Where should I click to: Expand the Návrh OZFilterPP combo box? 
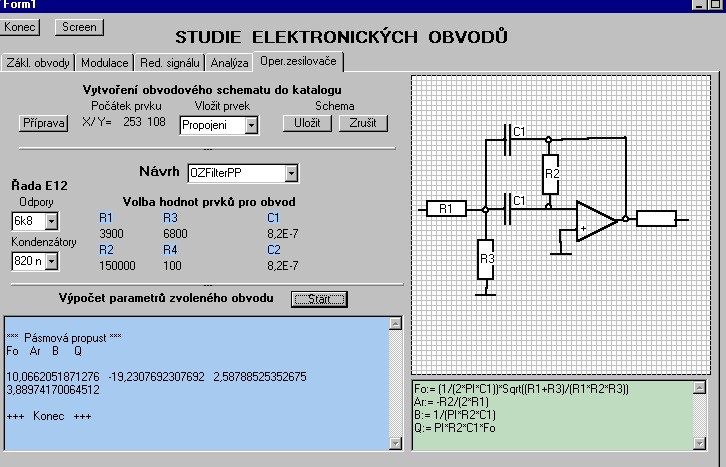(291, 174)
